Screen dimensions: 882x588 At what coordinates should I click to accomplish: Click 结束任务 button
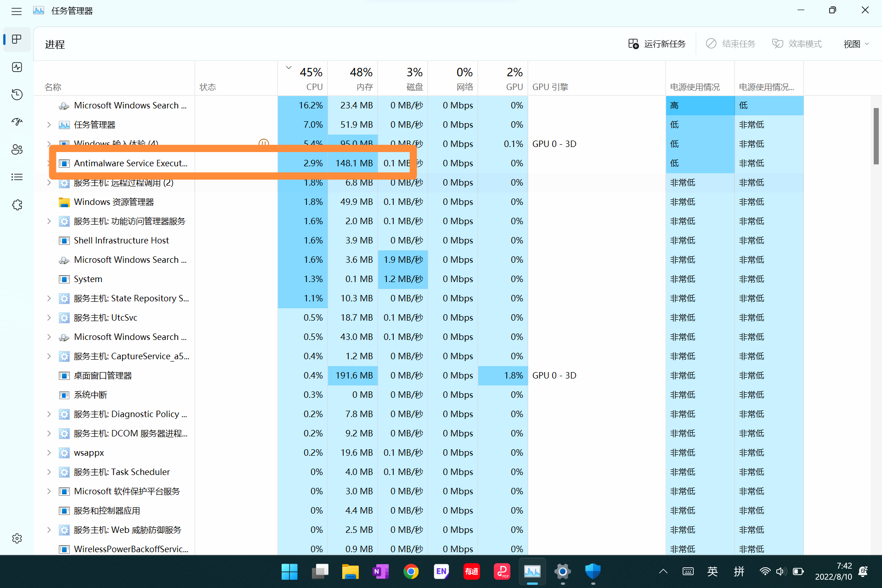pyautogui.click(x=730, y=44)
